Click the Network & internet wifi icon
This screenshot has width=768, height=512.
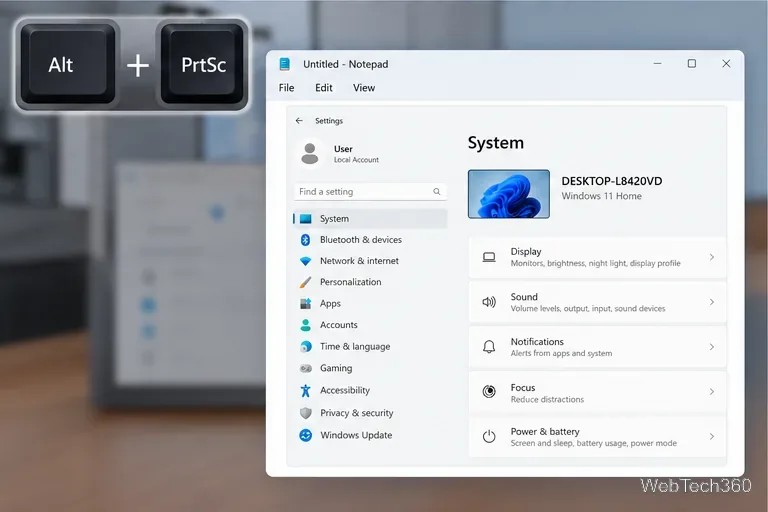(x=306, y=261)
